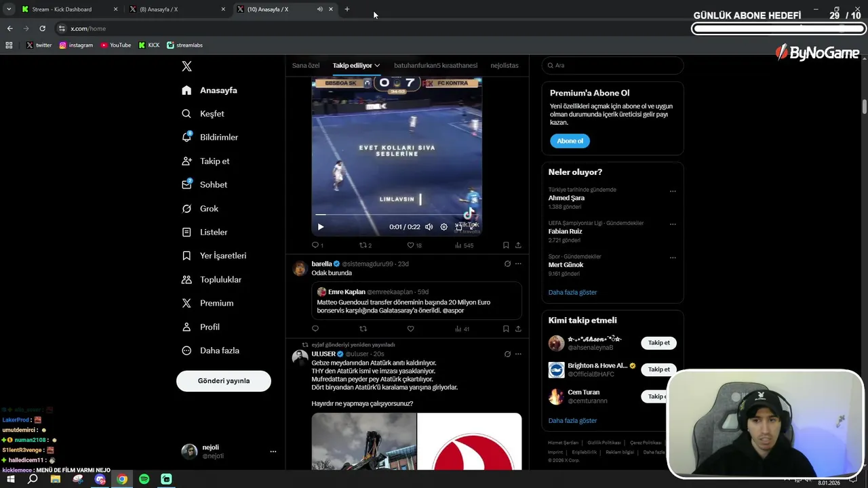
Task: Play the football video
Action: [321, 227]
